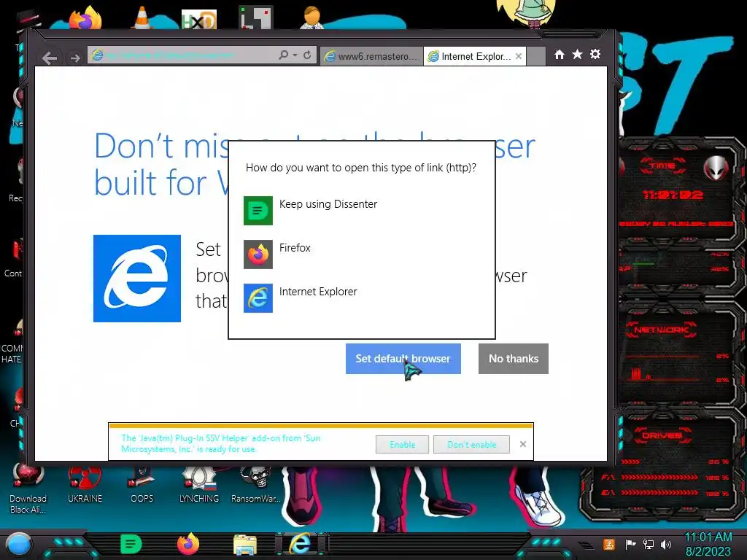The height and width of the screenshot is (560, 747).
Task: Click the search magnifier in address bar
Action: coord(283,55)
